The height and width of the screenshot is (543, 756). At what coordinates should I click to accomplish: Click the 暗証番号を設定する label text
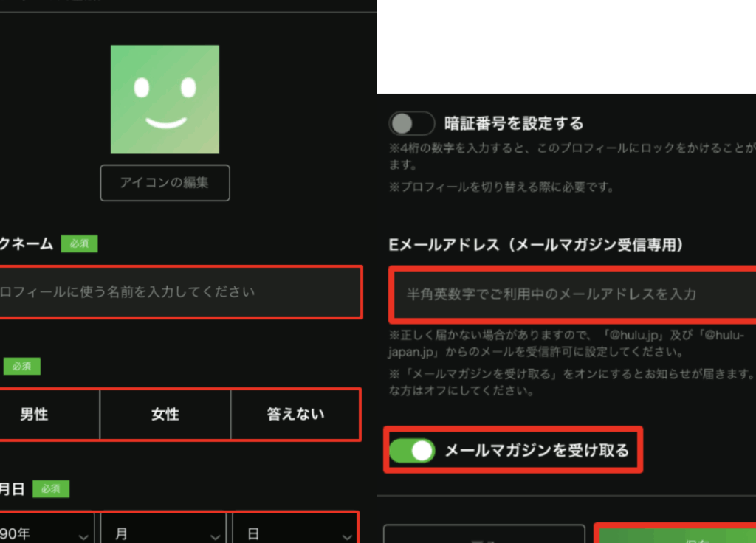click(x=514, y=123)
